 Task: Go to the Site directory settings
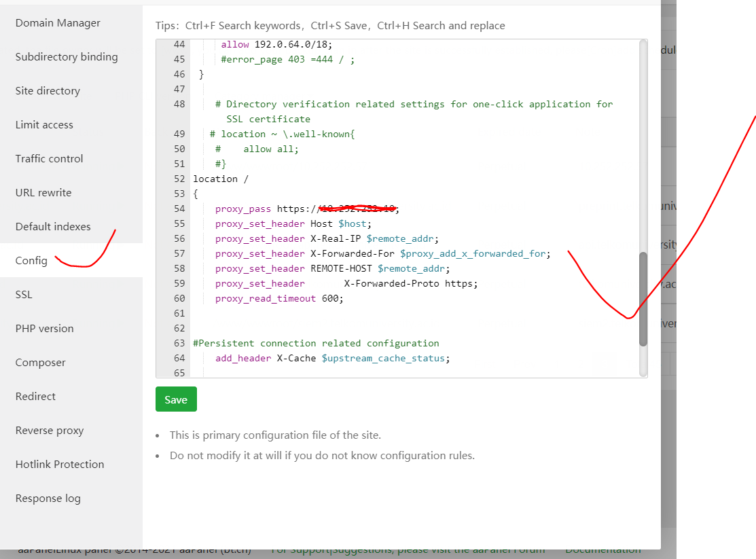[x=48, y=91]
